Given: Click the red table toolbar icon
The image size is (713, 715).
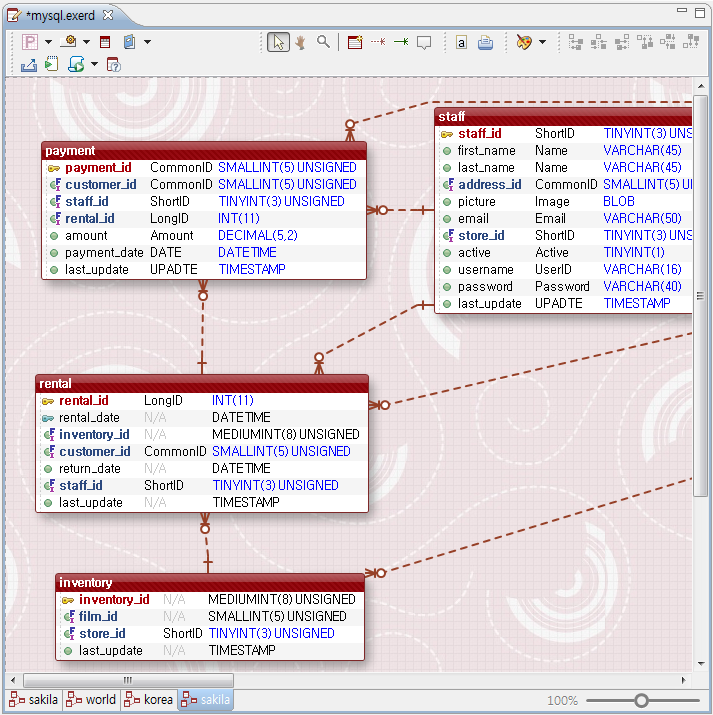Looking at the screenshot, I should click(105, 42).
